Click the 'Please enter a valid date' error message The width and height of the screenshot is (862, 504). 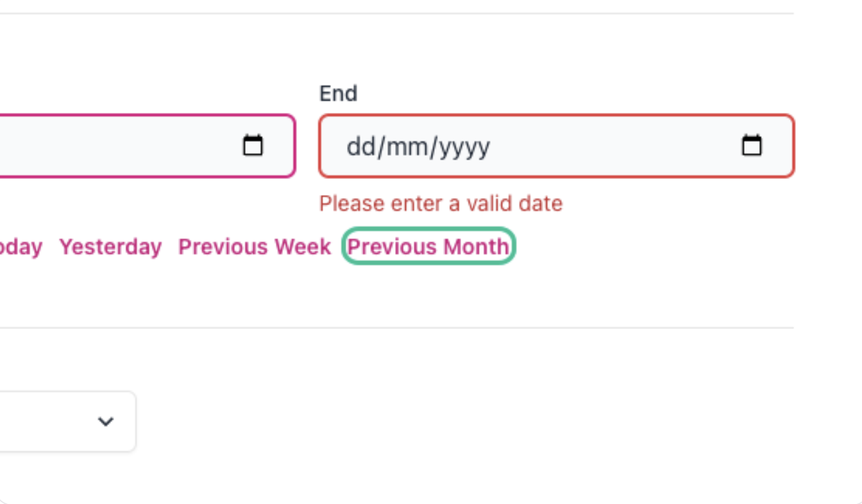coord(441,204)
